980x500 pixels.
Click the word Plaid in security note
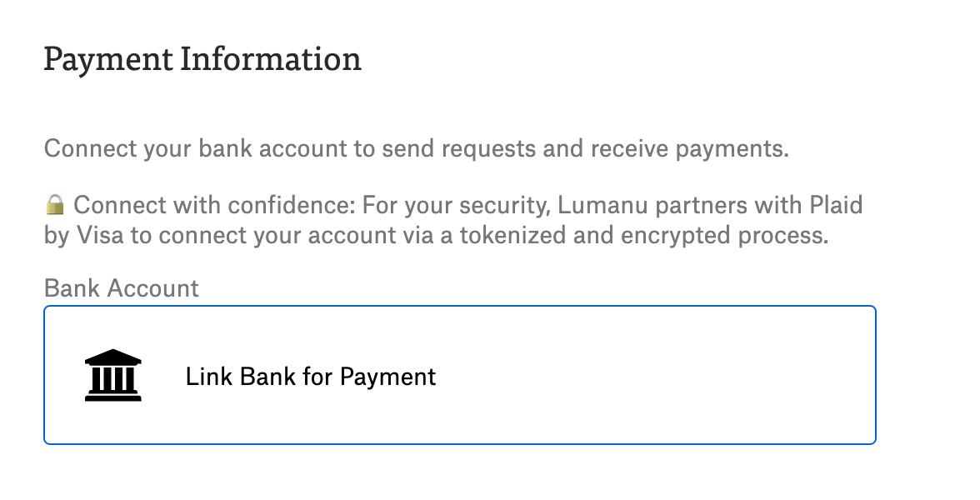(x=837, y=205)
